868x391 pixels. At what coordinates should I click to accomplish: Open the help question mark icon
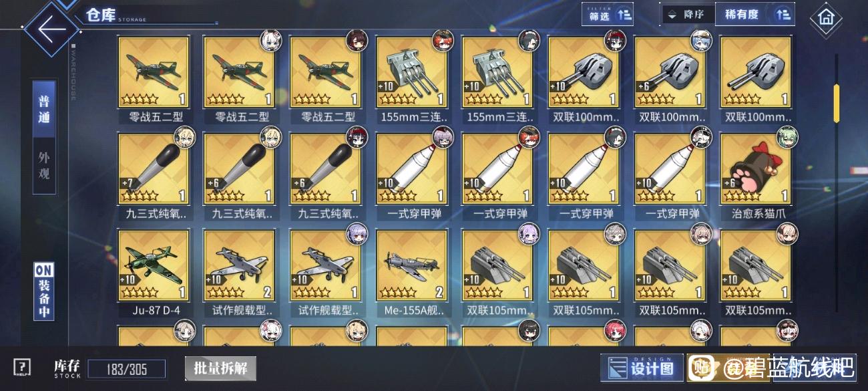(22, 368)
